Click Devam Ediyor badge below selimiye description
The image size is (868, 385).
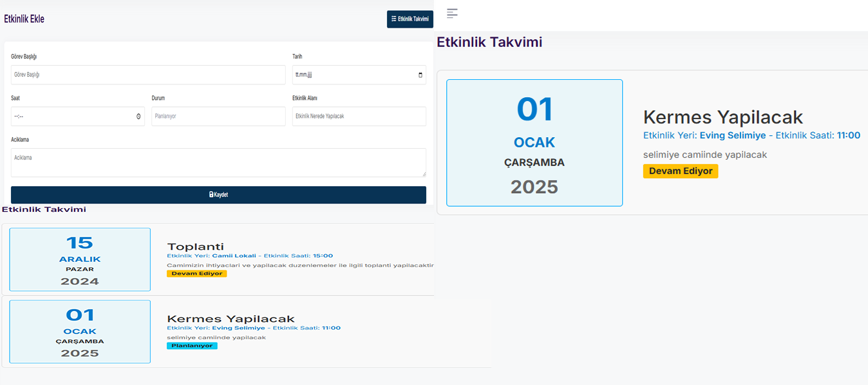click(680, 171)
